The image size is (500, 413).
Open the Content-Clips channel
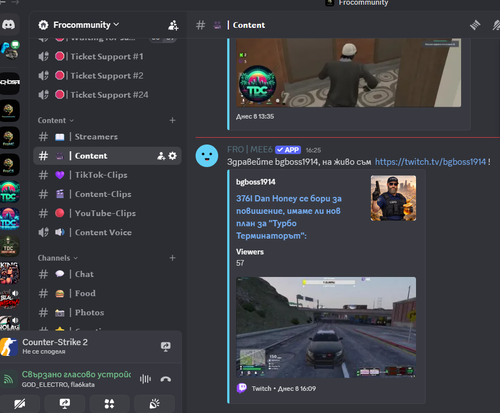[107, 194]
